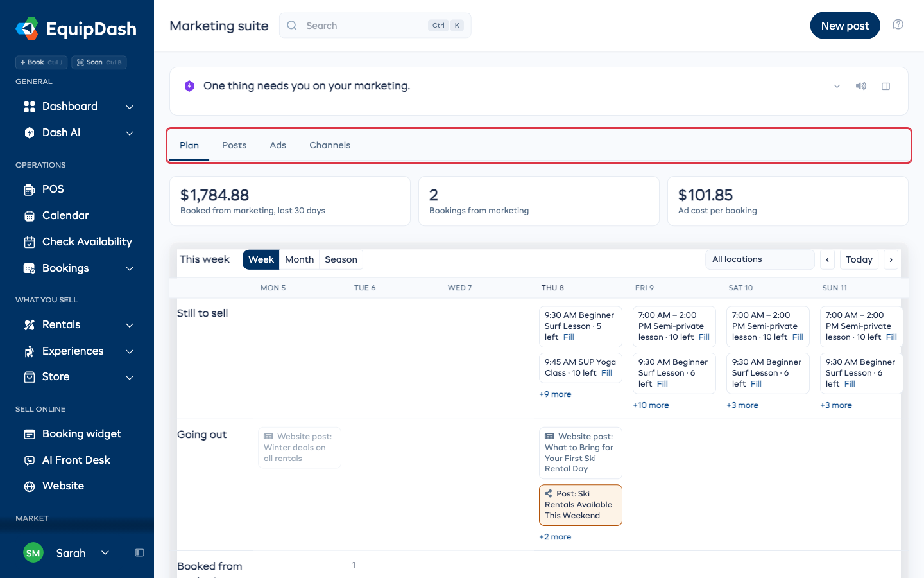
Task: Click the purple lightning badge icon
Action: pyautogui.click(x=189, y=86)
